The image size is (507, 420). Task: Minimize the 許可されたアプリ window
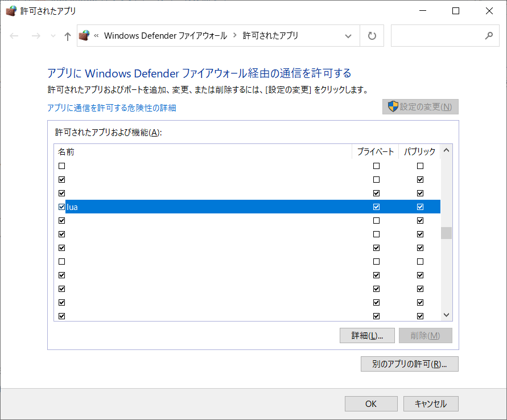[423, 11]
